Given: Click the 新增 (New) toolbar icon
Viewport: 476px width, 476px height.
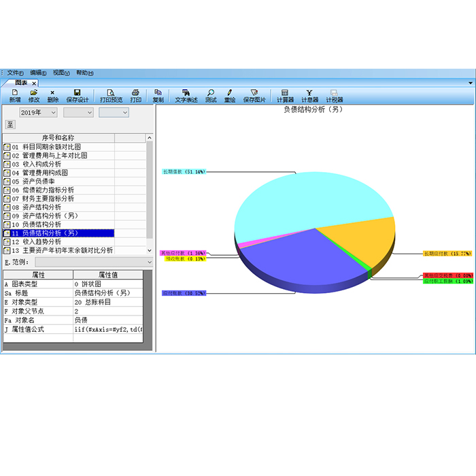Looking at the screenshot, I should [15, 95].
